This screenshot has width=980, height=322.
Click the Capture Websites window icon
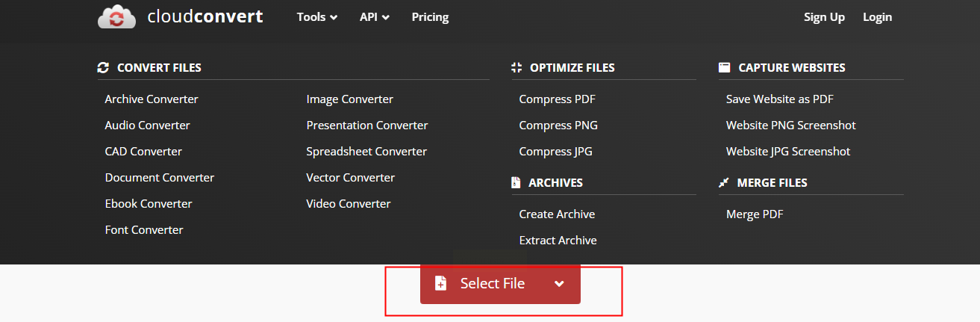[x=724, y=67]
